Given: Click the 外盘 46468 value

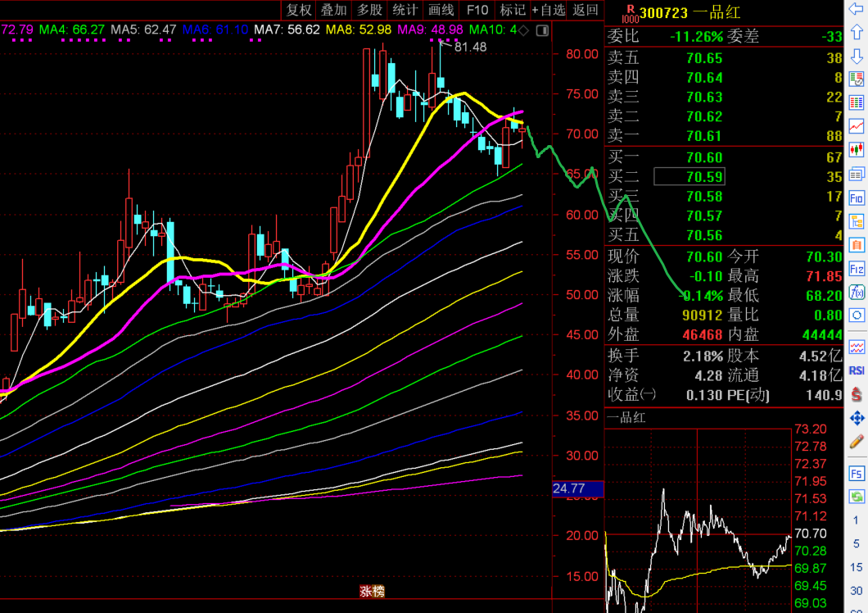Looking at the screenshot, I should pos(702,334).
